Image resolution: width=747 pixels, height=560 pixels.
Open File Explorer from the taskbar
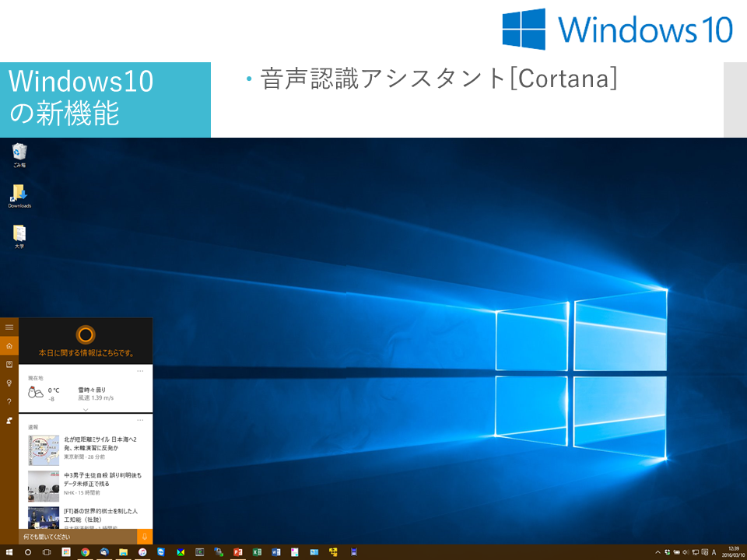[x=124, y=552]
